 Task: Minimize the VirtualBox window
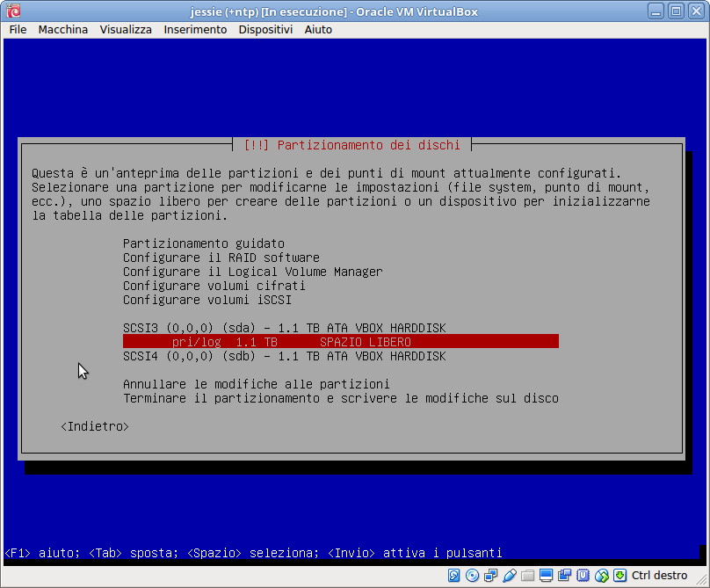656,11
